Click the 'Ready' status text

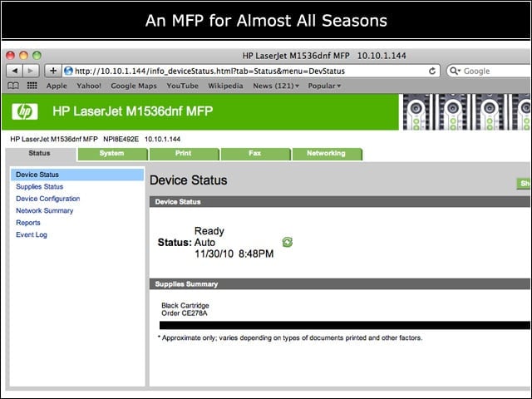pyautogui.click(x=209, y=231)
